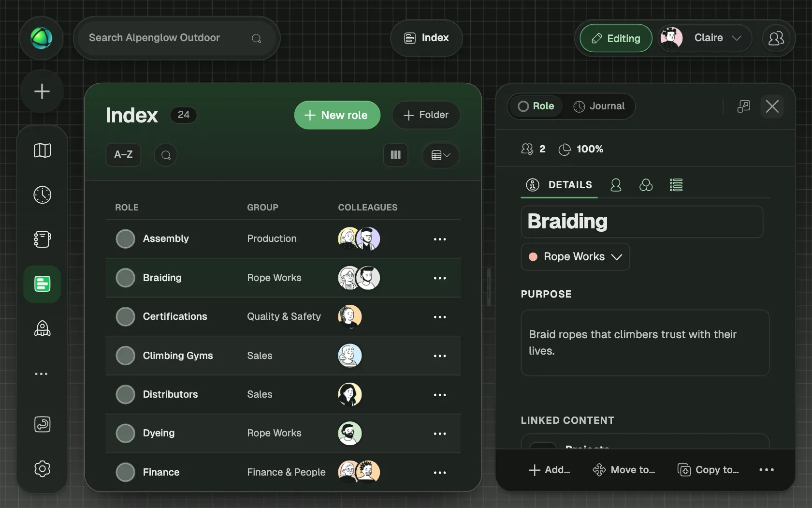Open more options in role footer

(766, 470)
